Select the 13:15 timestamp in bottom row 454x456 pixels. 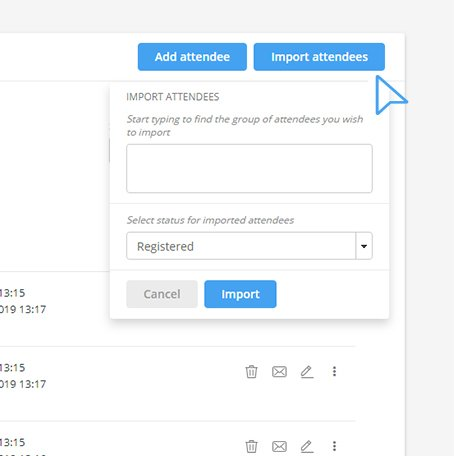13,442
